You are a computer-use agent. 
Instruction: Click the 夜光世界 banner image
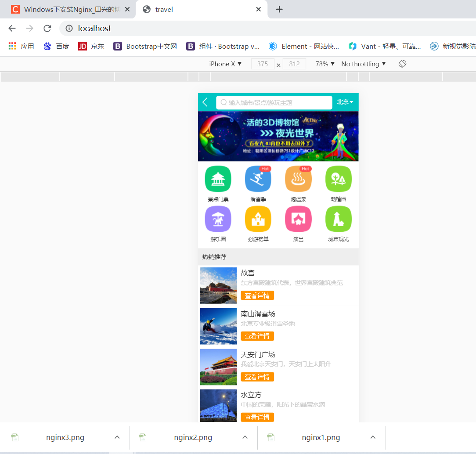278,136
